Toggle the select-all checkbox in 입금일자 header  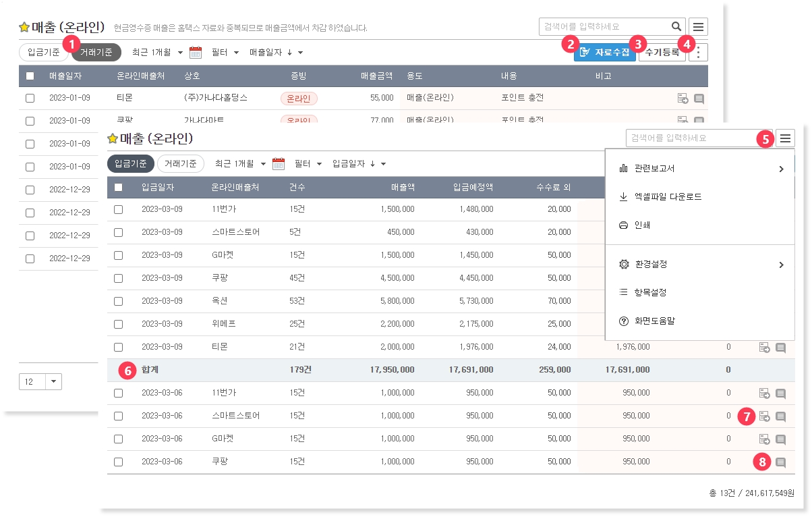click(x=119, y=187)
